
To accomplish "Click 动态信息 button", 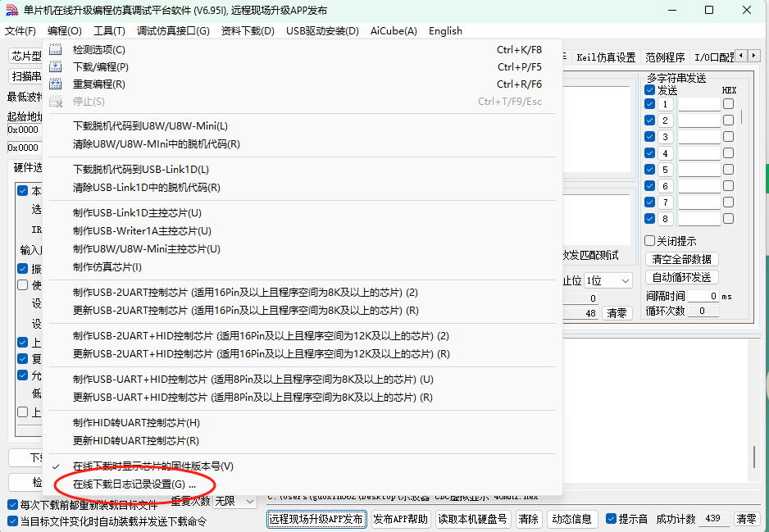I will point(572,519).
